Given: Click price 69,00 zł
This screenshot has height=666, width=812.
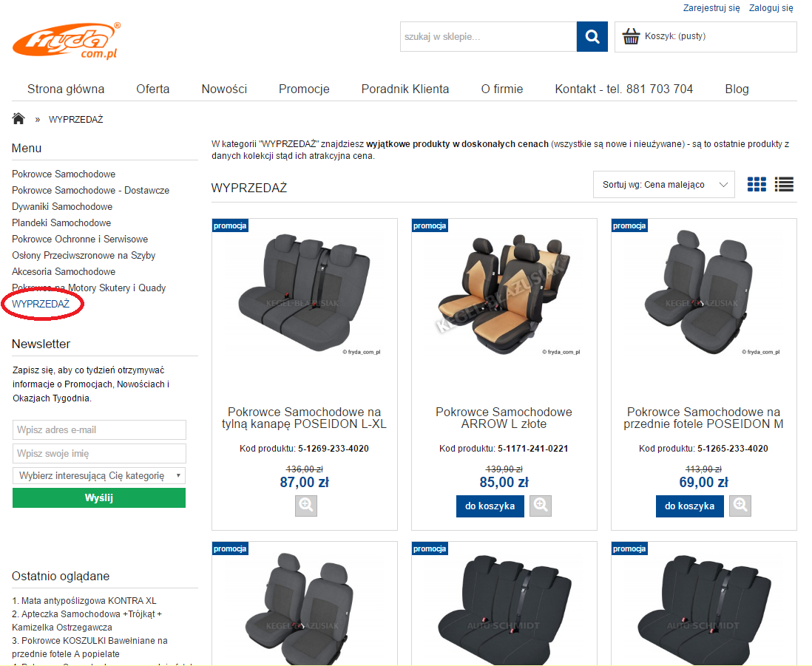Looking at the screenshot, I should tap(704, 482).
